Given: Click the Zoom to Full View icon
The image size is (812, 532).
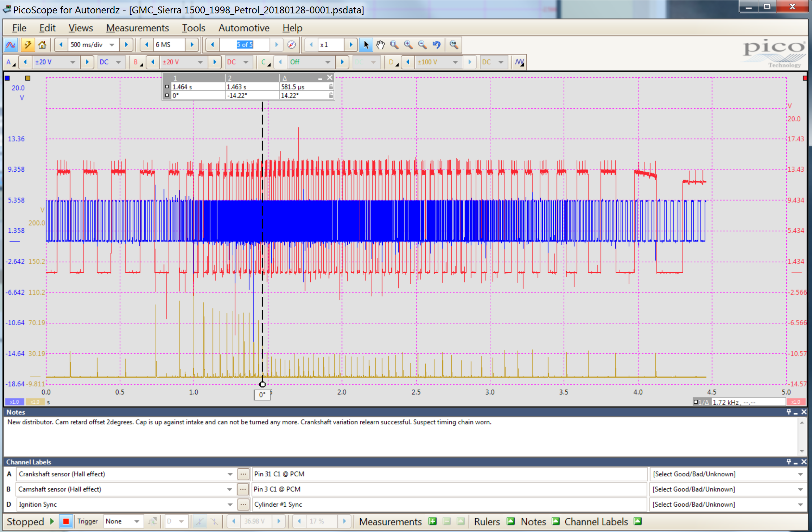Looking at the screenshot, I should (454, 45).
